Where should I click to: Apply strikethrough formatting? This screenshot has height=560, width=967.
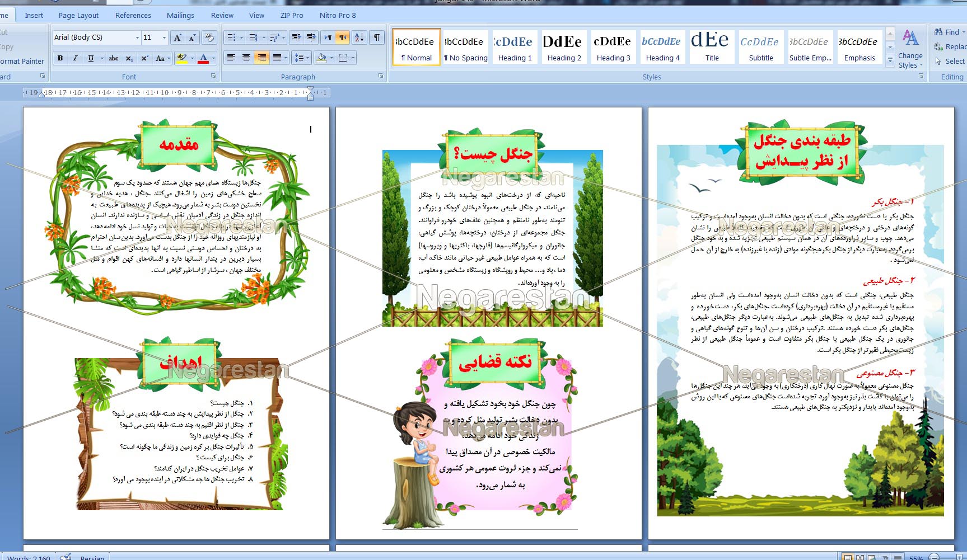(114, 58)
